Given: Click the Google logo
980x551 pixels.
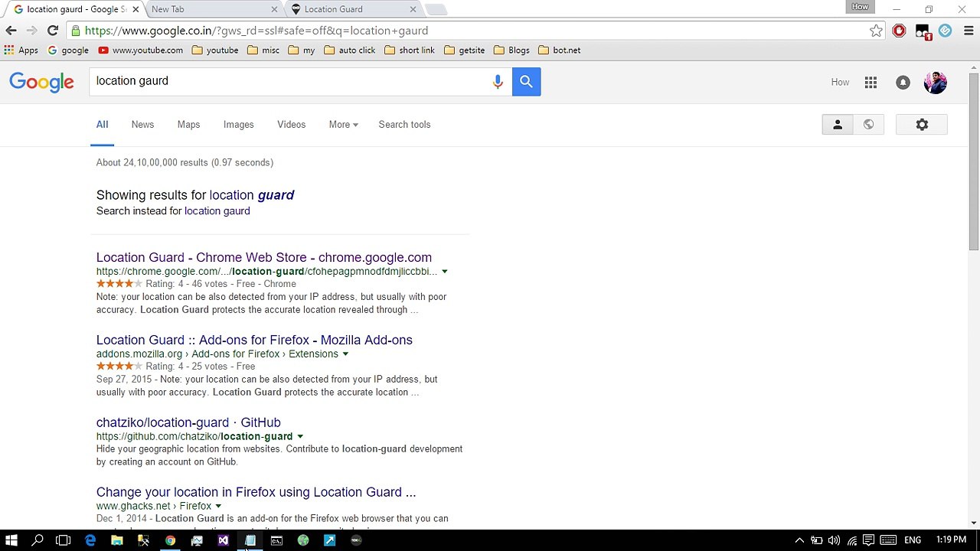Looking at the screenshot, I should pyautogui.click(x=41, y=83).
